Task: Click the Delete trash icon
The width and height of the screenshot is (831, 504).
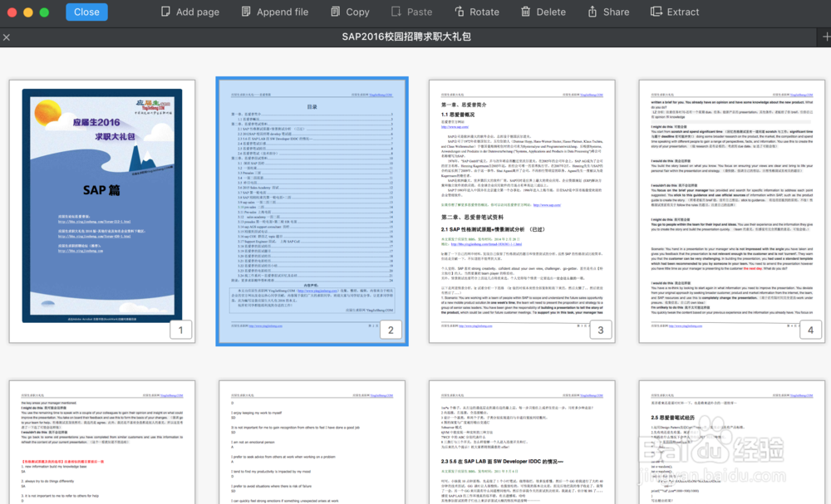Action: [x=525, y=12]
